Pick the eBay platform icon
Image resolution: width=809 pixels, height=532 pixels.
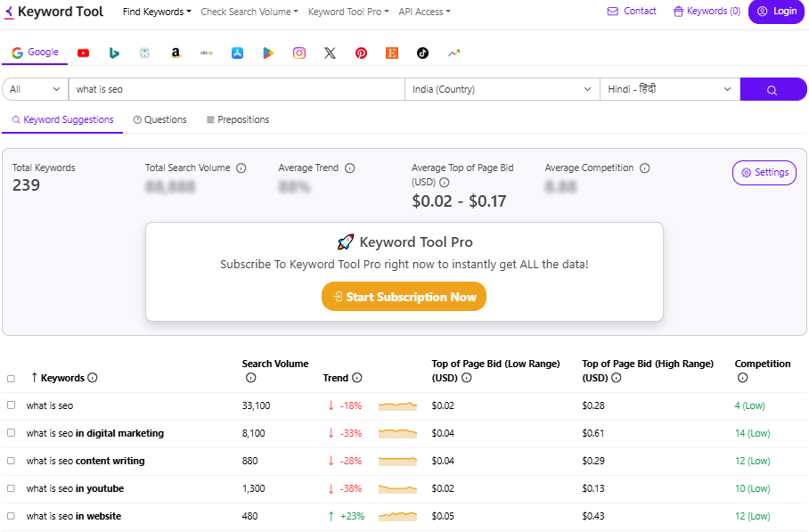[x=206, y=53]
